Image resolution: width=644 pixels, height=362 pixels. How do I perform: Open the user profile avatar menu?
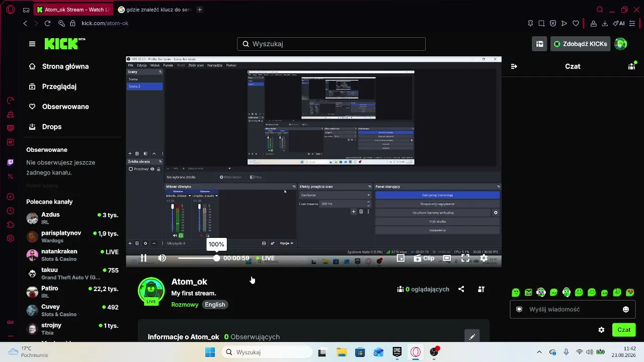(621, 44)
